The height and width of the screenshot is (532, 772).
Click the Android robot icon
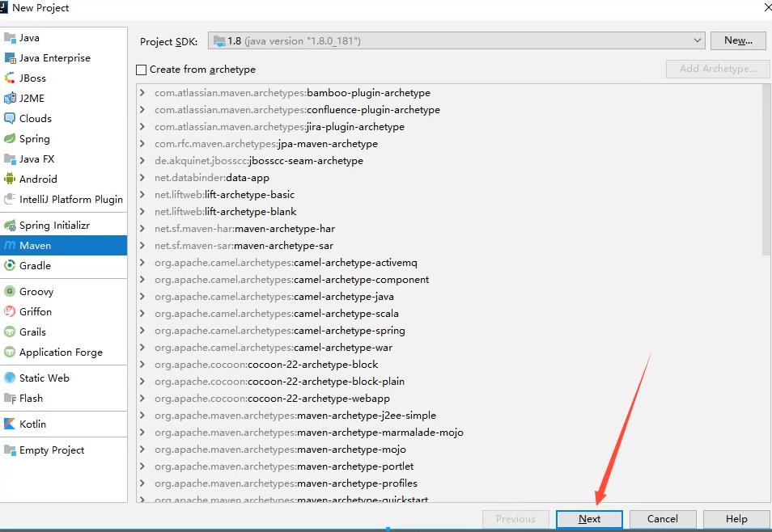click(x=10, y=179)
